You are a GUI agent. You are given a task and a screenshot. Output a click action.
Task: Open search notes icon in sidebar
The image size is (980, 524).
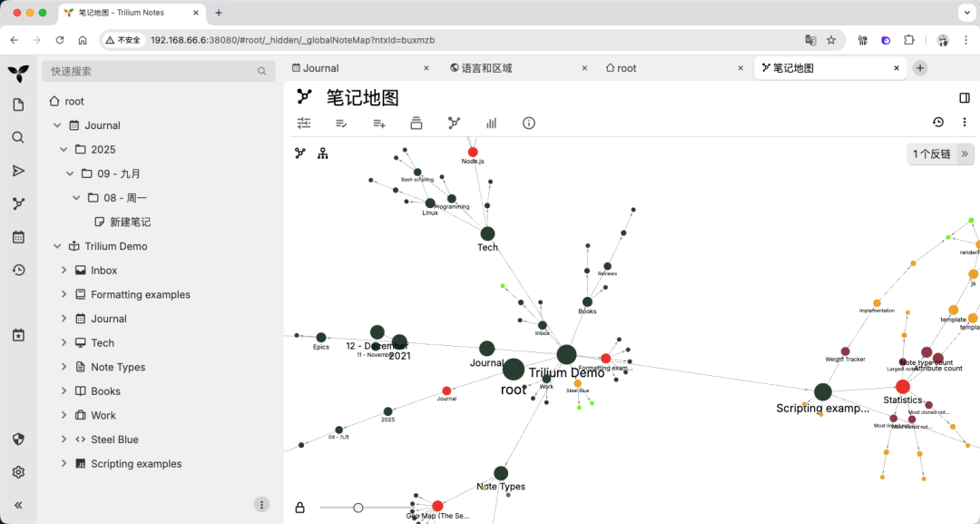[x=18, y=137]
